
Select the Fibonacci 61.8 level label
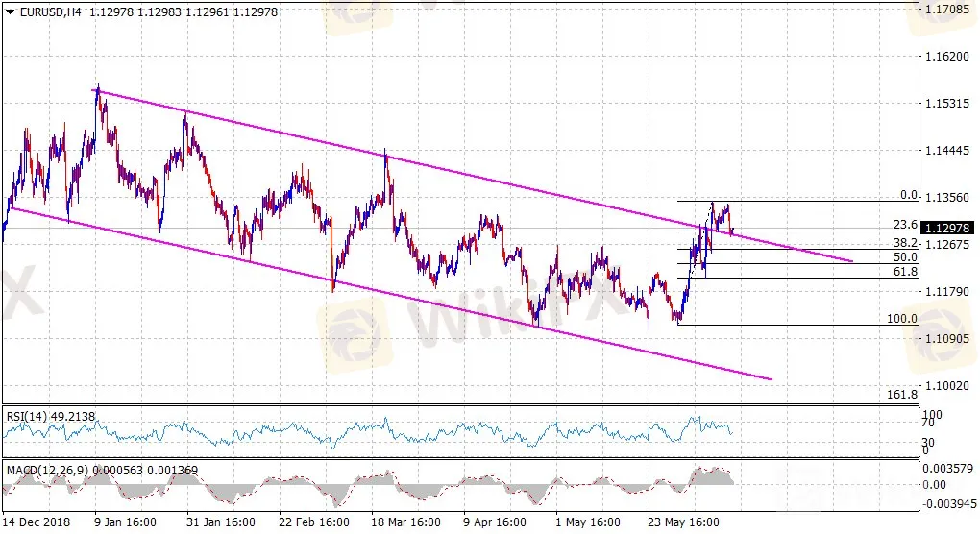coord(906,272)
